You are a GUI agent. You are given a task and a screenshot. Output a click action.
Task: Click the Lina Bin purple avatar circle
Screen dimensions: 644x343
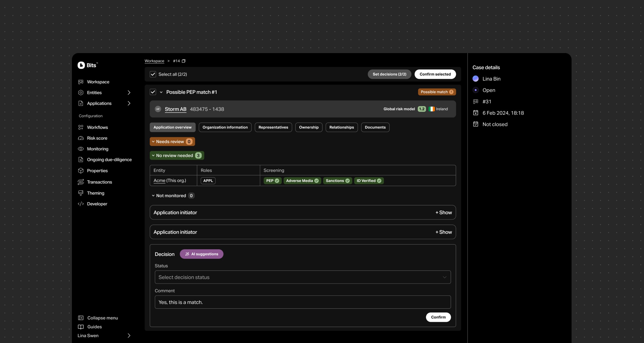(x=475, y=79)
